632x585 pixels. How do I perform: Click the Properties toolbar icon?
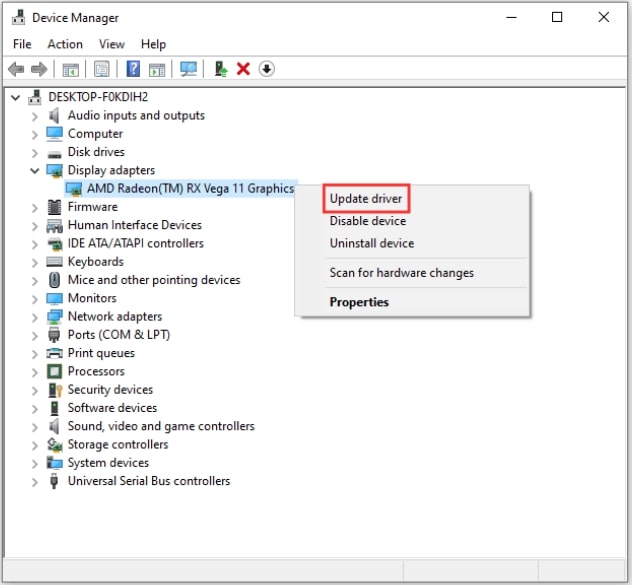102,69
